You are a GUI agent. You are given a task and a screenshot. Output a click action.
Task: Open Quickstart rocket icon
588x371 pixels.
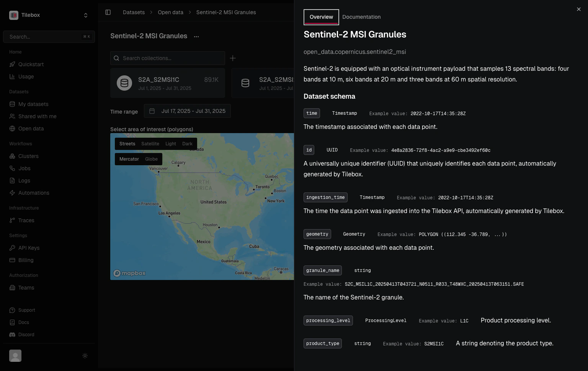pyautogui.click(x=12, y=64)
